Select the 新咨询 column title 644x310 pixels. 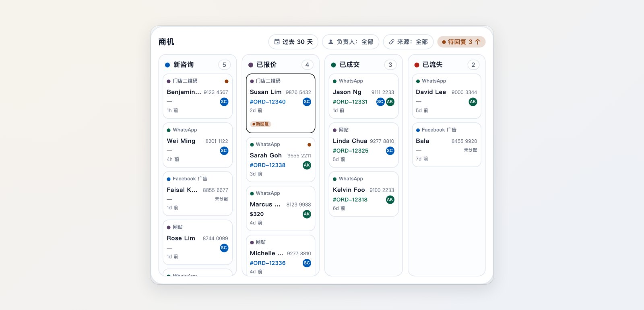(184, 65)
